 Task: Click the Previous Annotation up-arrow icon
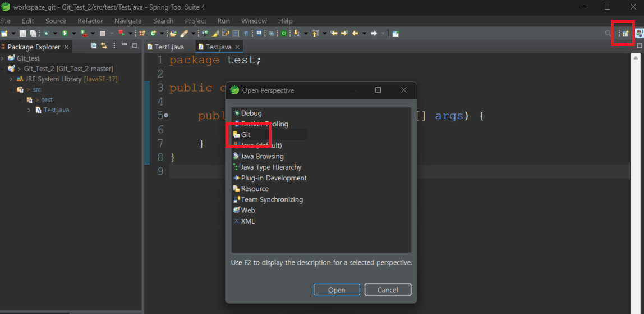click(x=315, y=33)
